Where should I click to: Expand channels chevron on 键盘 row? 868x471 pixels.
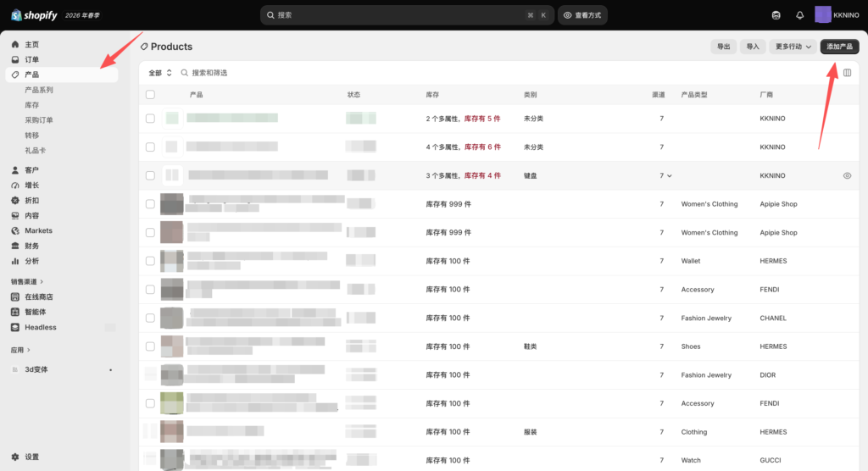point(670,176)
